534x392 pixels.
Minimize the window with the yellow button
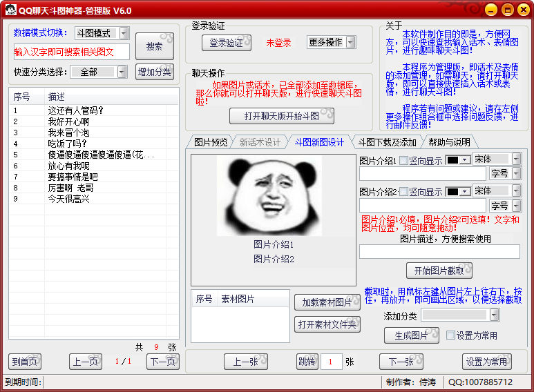[490, 10]
